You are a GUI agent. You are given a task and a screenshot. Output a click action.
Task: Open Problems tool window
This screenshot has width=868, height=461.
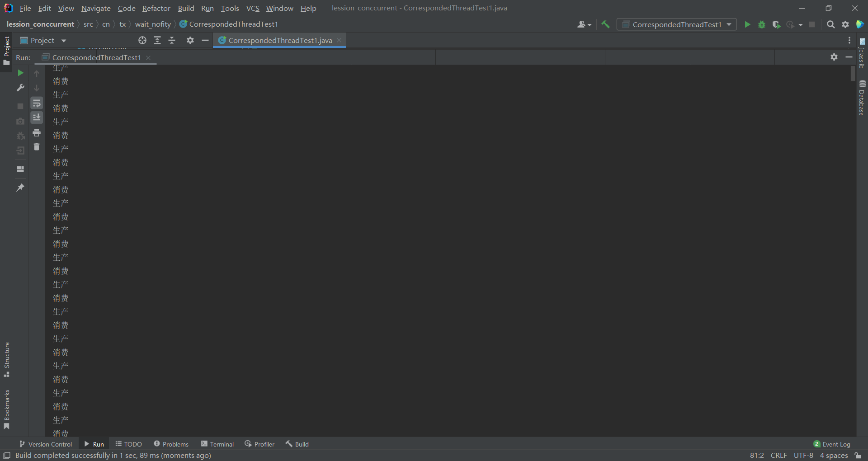tap(171, 444)
